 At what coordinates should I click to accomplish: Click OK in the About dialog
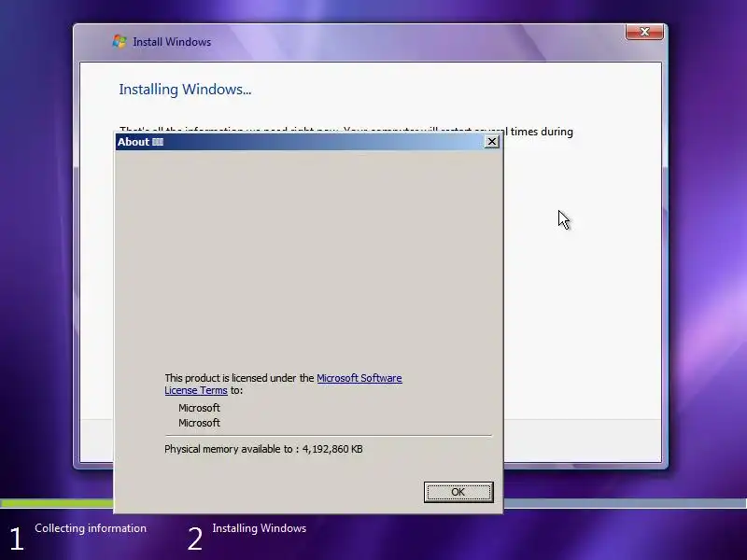point(458,492)
